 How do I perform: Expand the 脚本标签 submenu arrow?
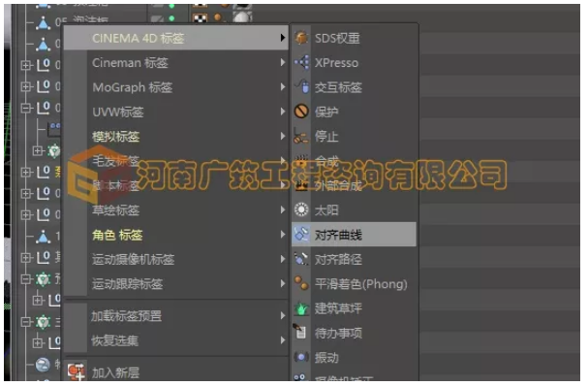click(x=283, y=185)
